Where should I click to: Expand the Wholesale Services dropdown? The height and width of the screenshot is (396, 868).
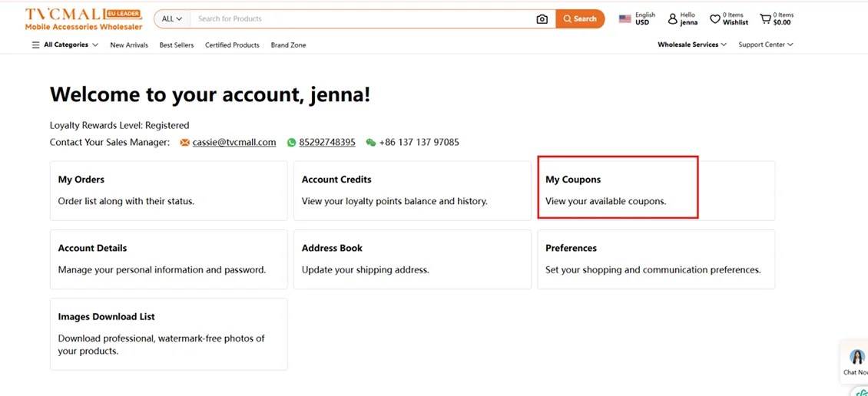pyautogui.click(x=691, y=45)
